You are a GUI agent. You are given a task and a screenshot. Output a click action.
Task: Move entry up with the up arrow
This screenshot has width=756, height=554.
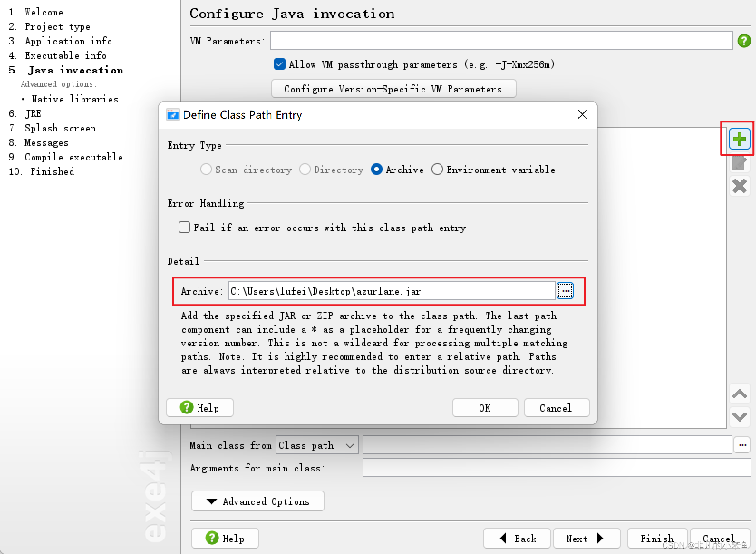click(x=739, y=394)
